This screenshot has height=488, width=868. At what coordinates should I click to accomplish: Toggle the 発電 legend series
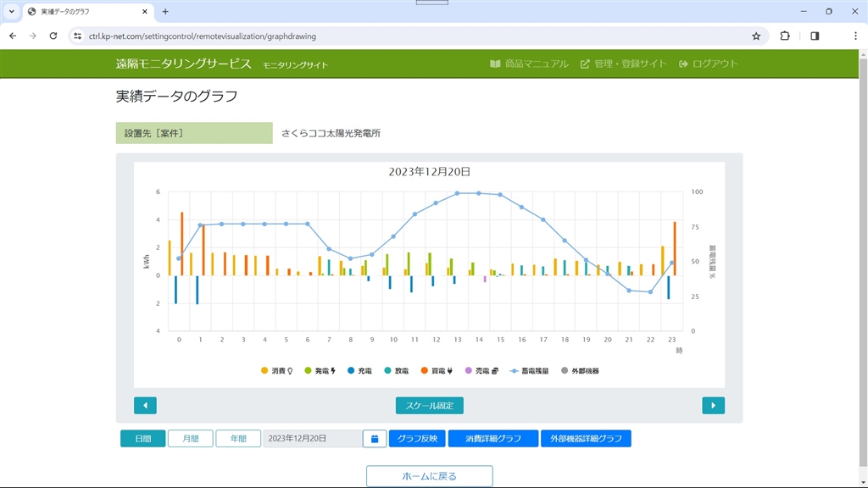point(320,371)
